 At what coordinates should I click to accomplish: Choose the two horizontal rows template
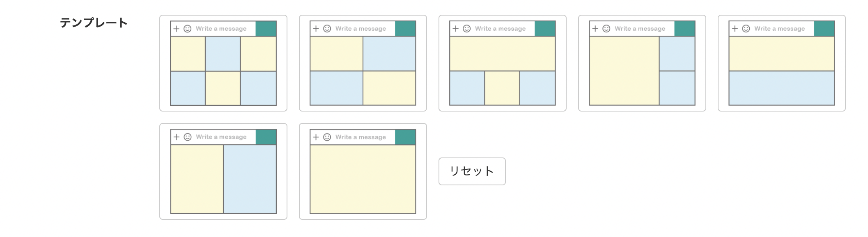[x=782, y=63]
